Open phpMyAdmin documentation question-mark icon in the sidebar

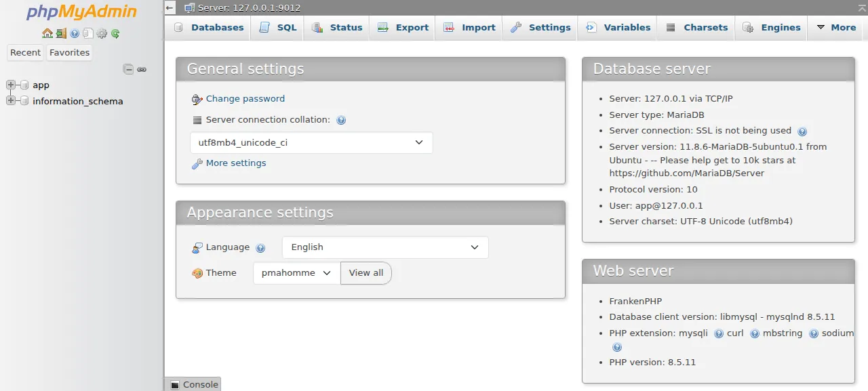click(x=75, y=33)
